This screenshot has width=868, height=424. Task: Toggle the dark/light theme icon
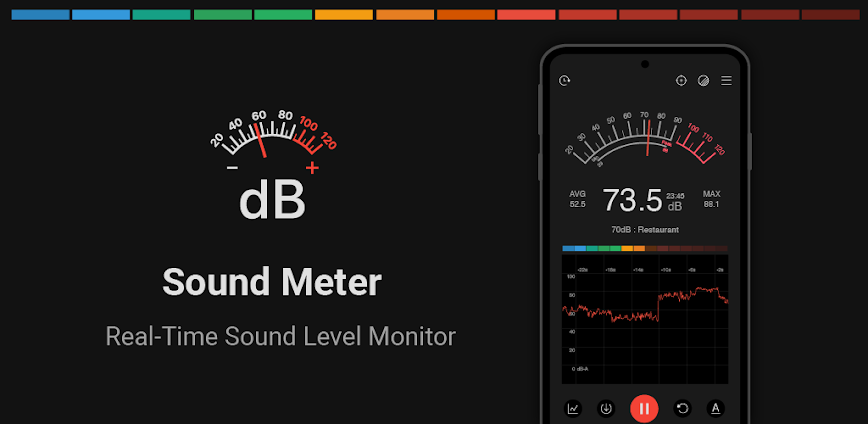coord(704,81)
